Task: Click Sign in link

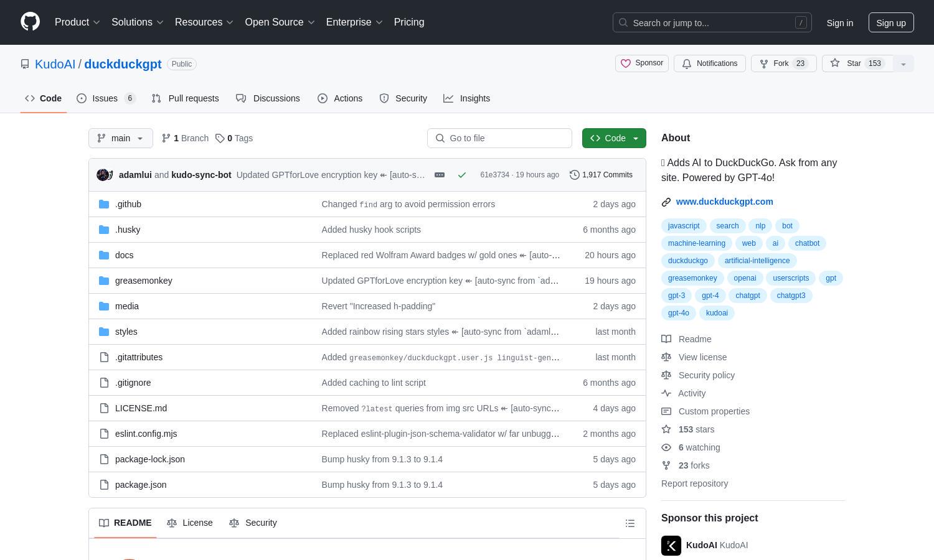Action: click(840, 22)
